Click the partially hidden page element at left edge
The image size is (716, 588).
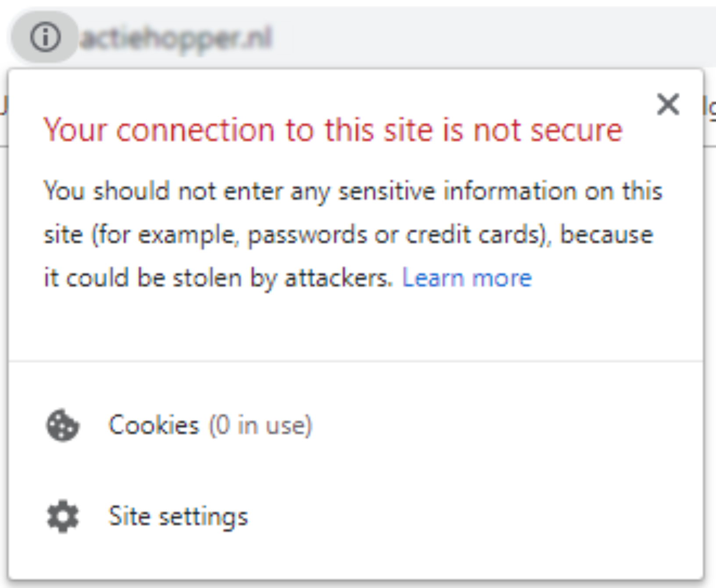click(4, 105)
